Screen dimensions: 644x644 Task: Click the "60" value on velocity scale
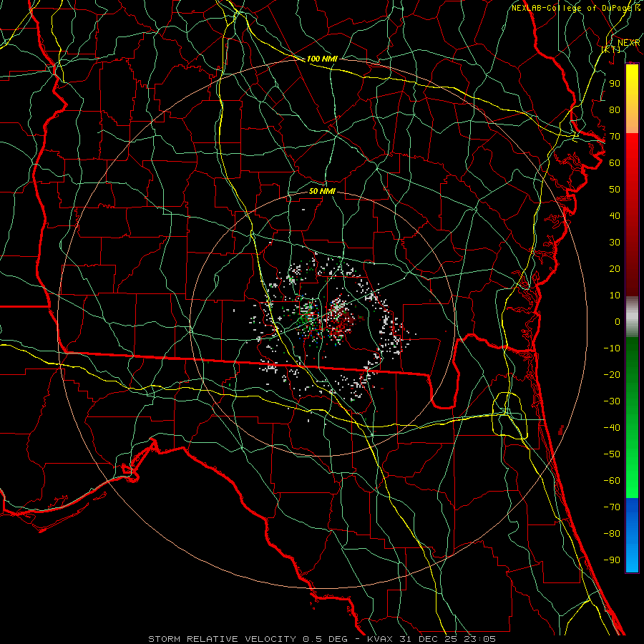coord(615,163)
